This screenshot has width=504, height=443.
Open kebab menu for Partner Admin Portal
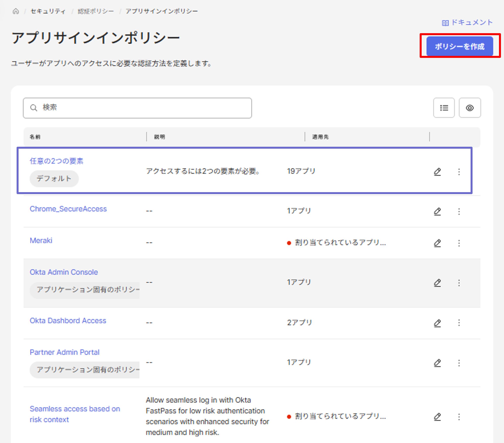coord(459,363)
